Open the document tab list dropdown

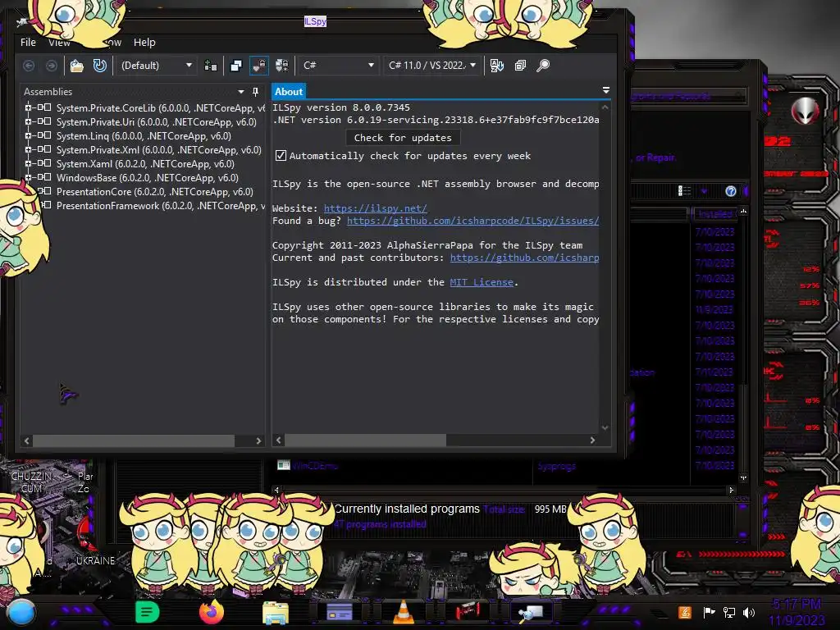click(x=606, y=90)
